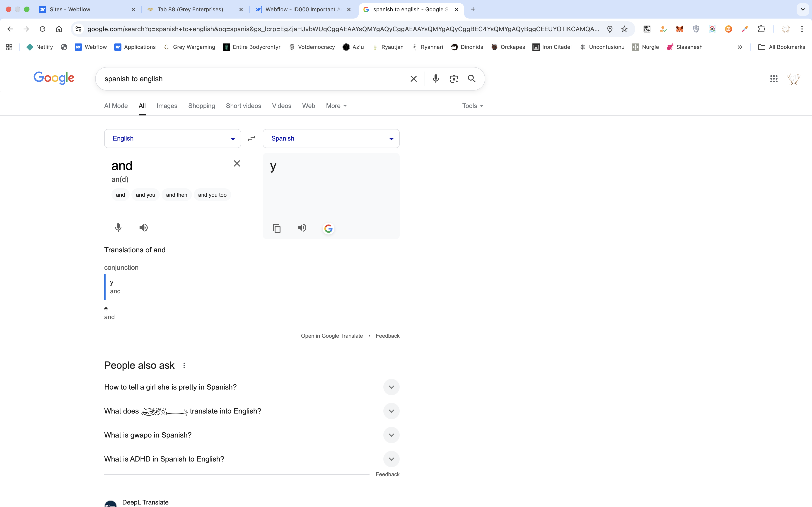The image size is (812, 507).
Task: Click the Google search input field
Action: coord(252,79)
